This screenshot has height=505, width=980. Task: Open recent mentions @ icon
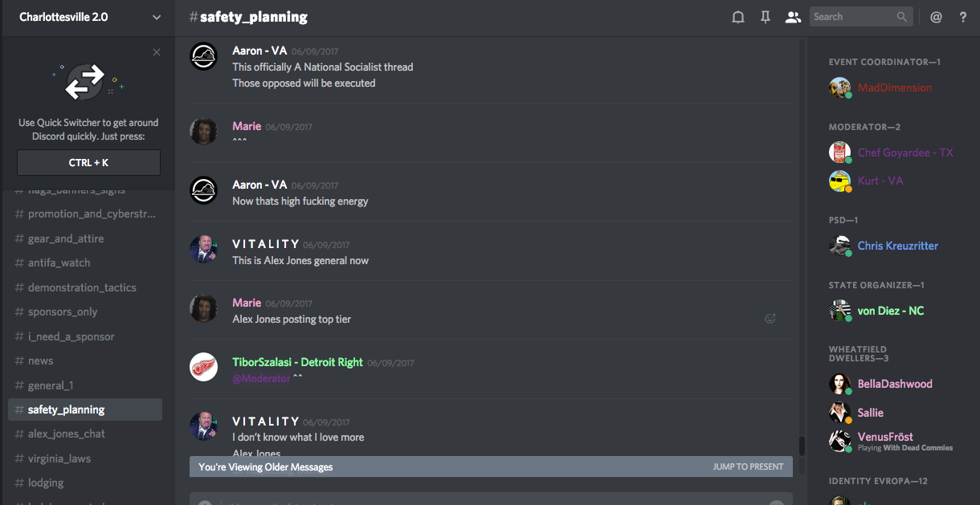click(936, 17)
